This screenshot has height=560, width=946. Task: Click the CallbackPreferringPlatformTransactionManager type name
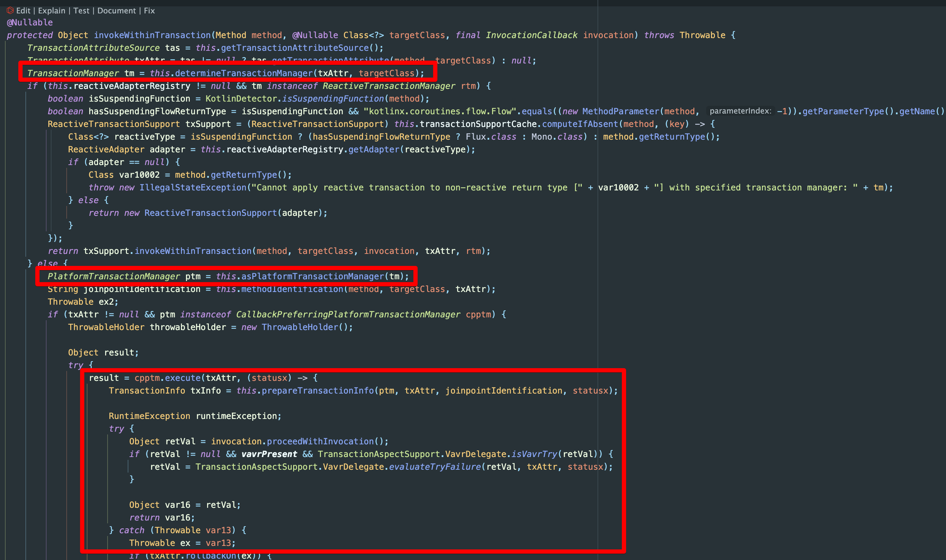(348, 315)
